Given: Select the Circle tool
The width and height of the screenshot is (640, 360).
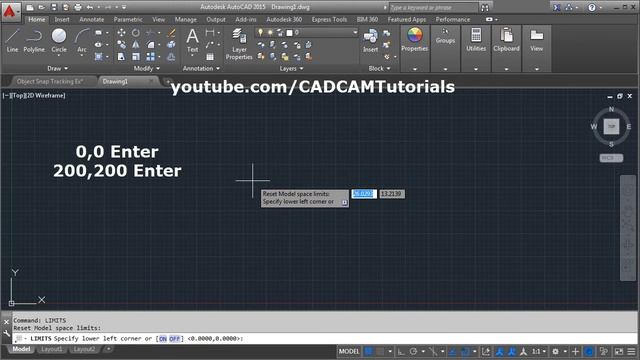Looking at the screenshot, I should tap(59, 41).
